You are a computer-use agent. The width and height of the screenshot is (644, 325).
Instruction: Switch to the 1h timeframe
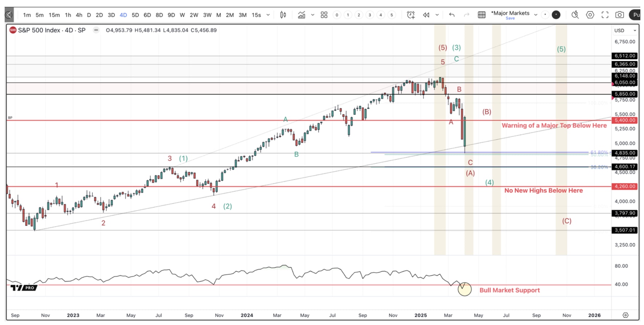(x=68, y=15)
